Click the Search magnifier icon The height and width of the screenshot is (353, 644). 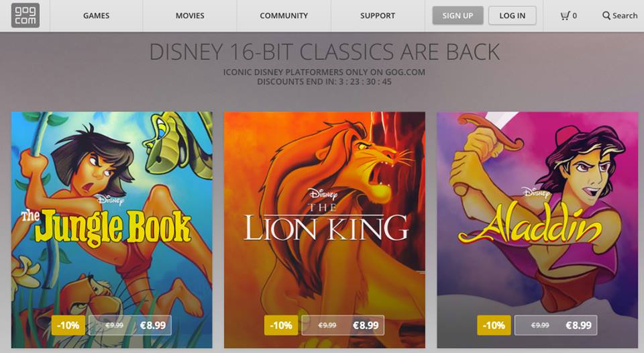pos(606,15)
